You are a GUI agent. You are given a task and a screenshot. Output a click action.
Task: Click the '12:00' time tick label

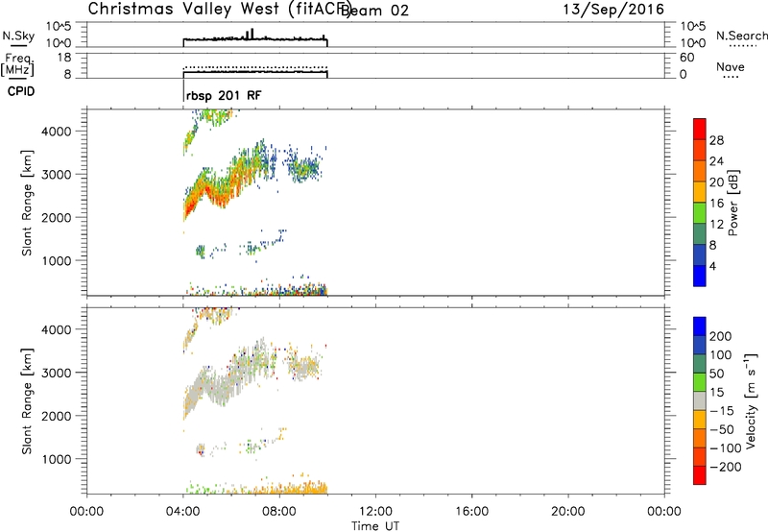click(375, 512)
